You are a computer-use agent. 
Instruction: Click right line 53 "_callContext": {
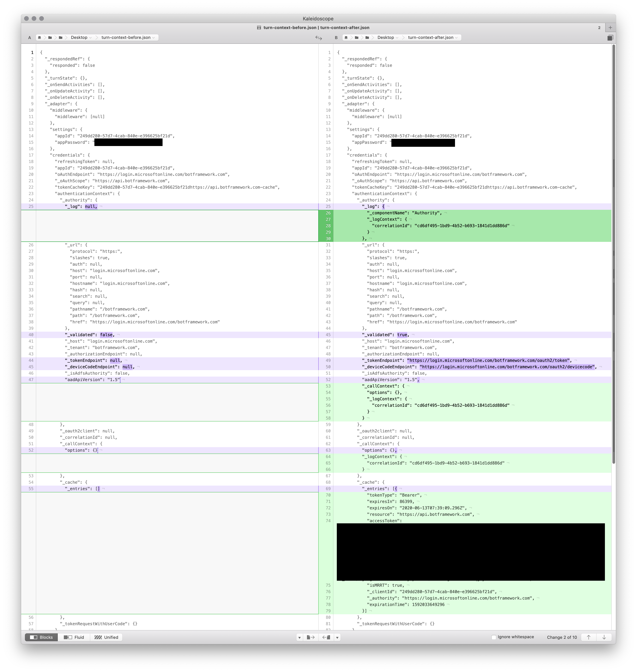[x=383, y=386]
